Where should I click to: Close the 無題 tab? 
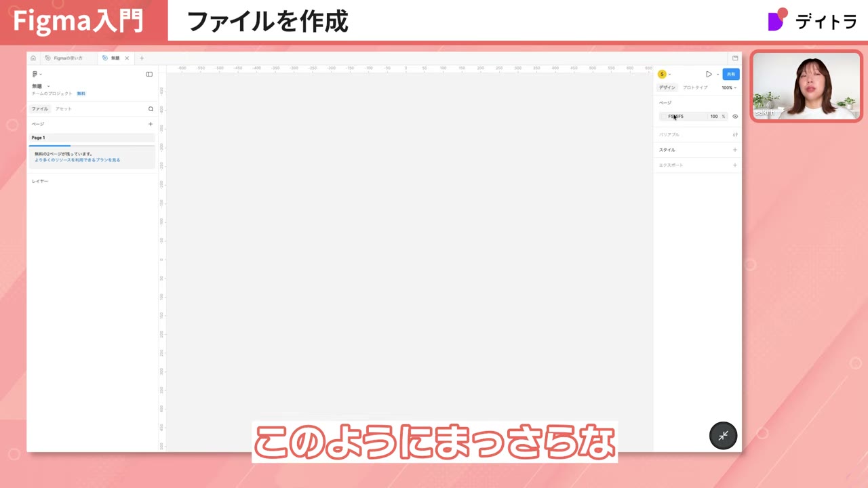click(127, 58)
